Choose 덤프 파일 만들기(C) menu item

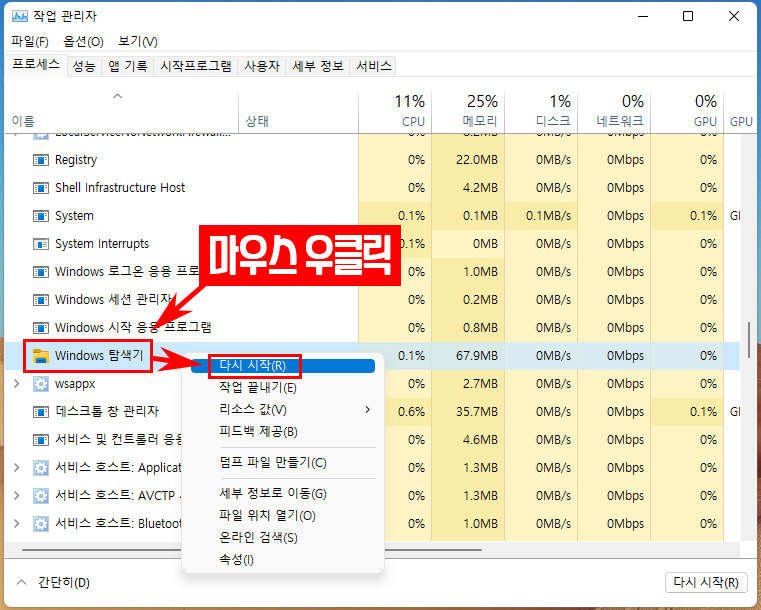click(x=283, y=462)
